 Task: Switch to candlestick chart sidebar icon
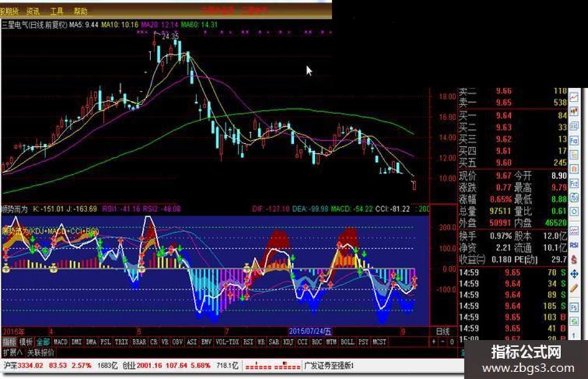[x=574, y=111]
